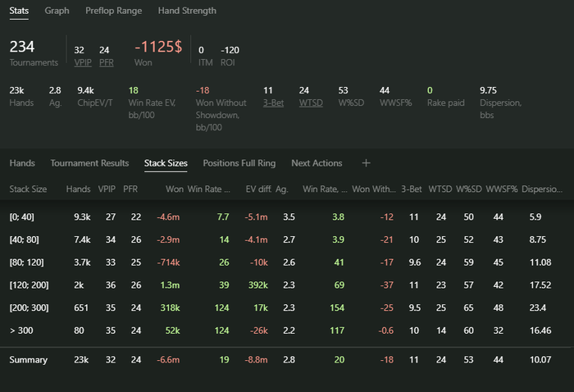
Task: Select the [0; 40] stack size row
Action: coord(23,217)
